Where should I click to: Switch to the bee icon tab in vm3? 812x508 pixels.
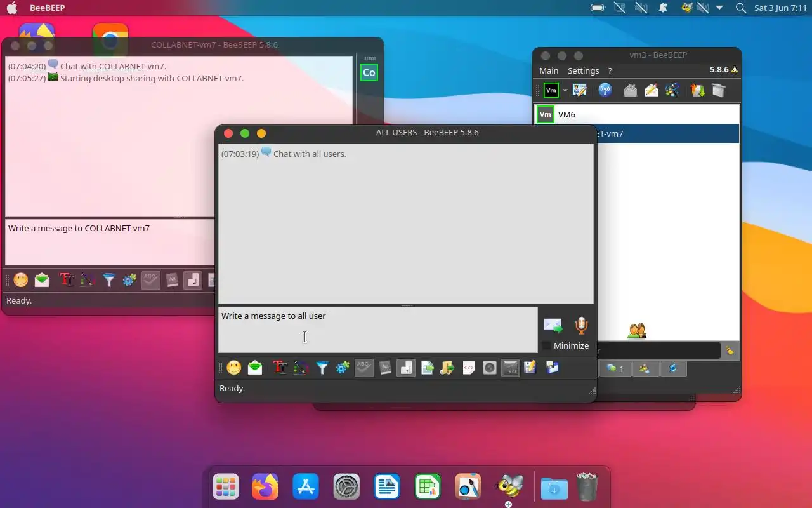pyautogui.click(x=645, y=369)
